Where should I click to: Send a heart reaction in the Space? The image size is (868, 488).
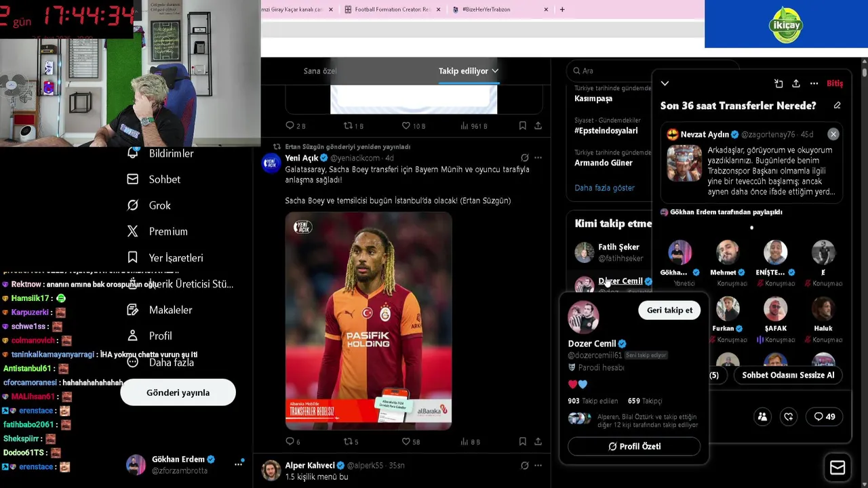click(789, 417)
